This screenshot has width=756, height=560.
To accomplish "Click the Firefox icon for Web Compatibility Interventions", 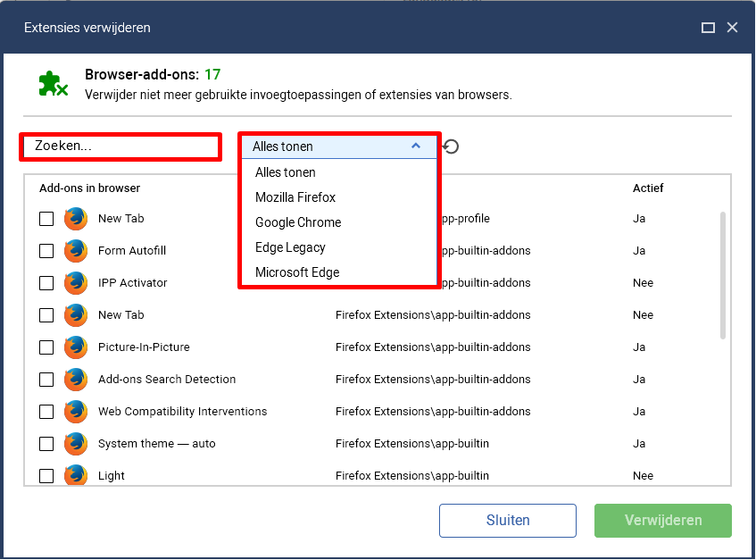I will point(76,412).
